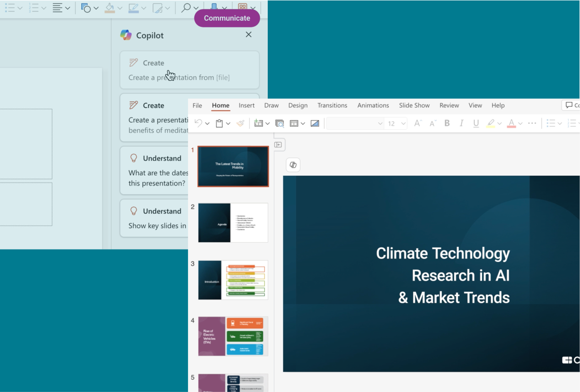Click the Format Painter brush icon
This screenshot has height=392, width=580.
(x=240, y=123)
